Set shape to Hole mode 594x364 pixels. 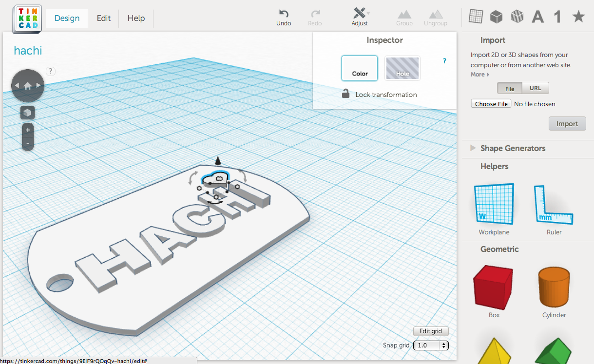click(x=402, y=68)
